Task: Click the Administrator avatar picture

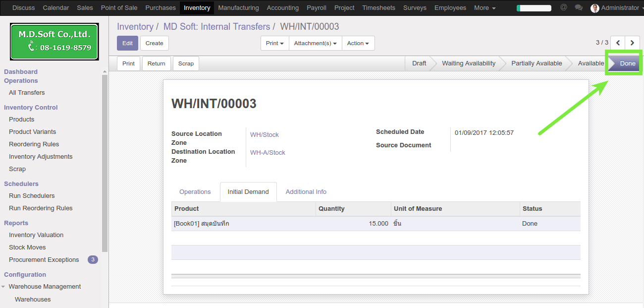Action: click(x=595, y=8)
